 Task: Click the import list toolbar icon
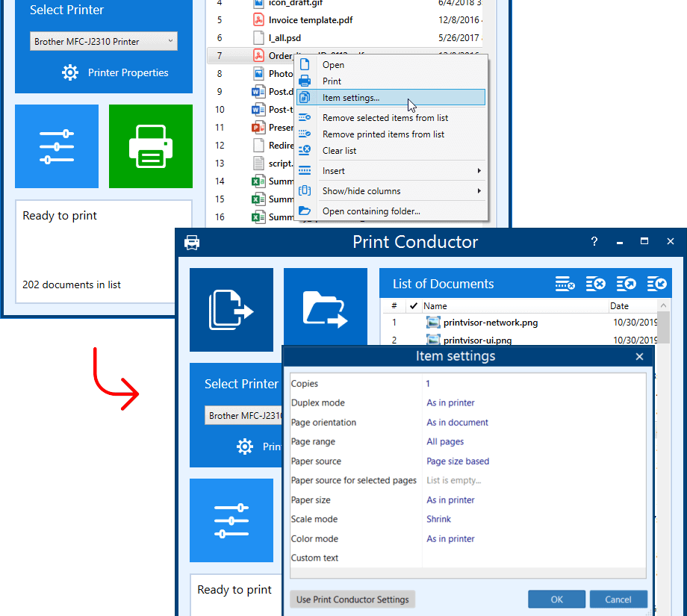coord(657,284)
